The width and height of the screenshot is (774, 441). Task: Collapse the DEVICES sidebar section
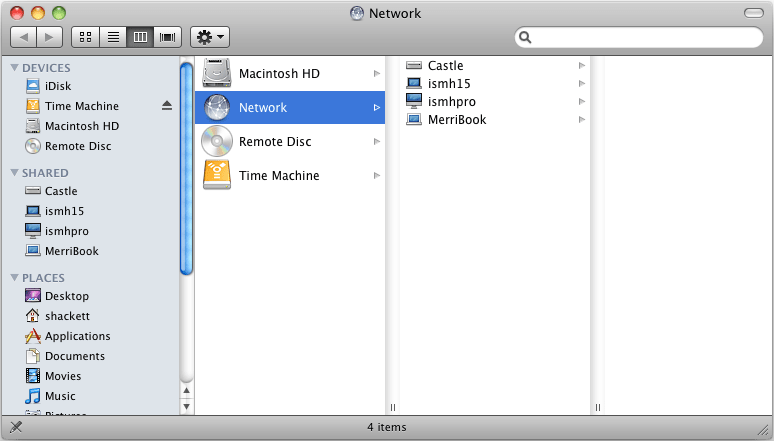(x=15, y=68)
